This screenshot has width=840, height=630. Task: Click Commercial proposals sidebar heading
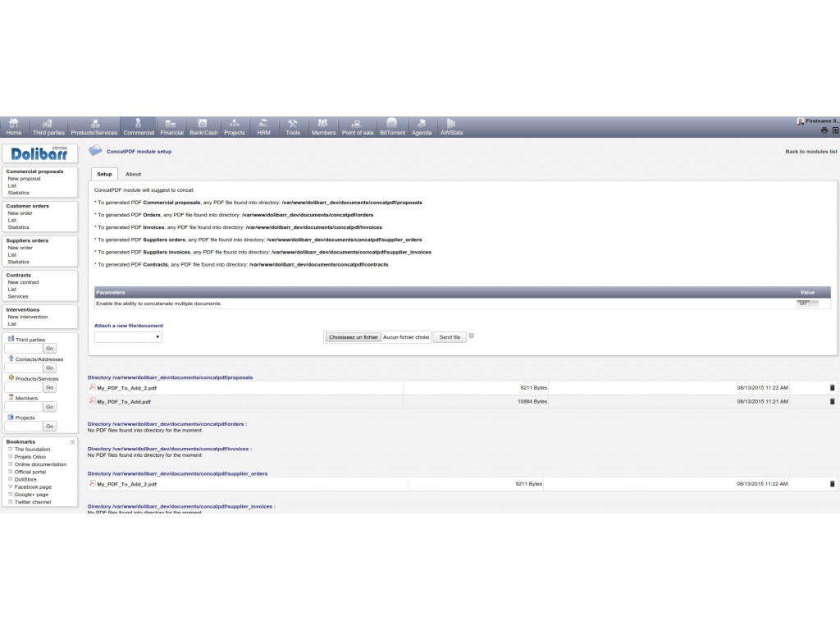[34, 171]
